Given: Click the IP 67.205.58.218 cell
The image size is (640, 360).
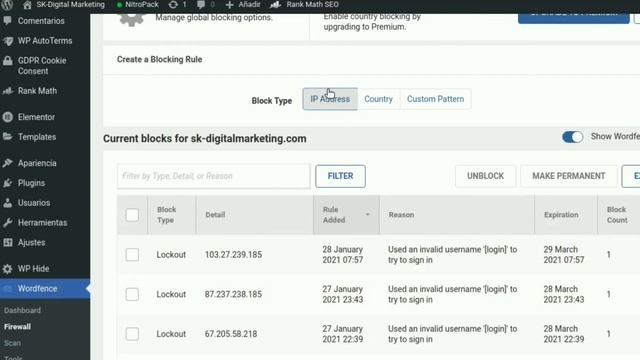Looking at the screenshot, I should pos(231,334).
